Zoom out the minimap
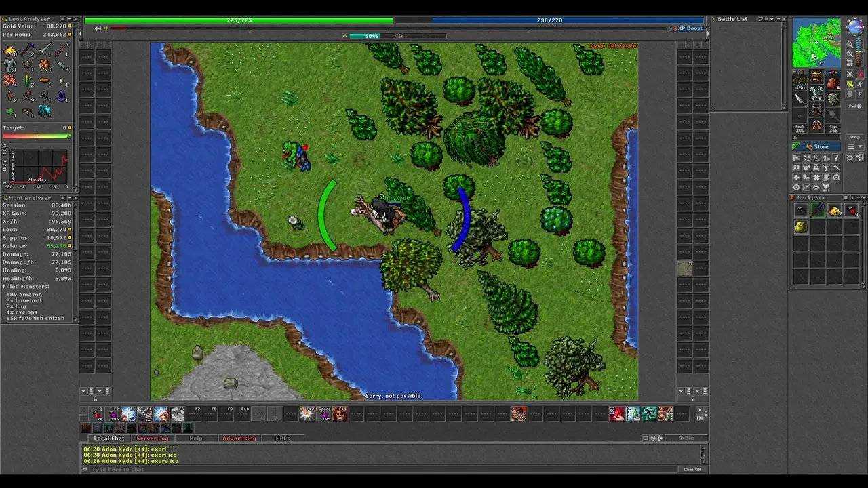The width and height of the screenshot is (868, 488). [850, 44]
